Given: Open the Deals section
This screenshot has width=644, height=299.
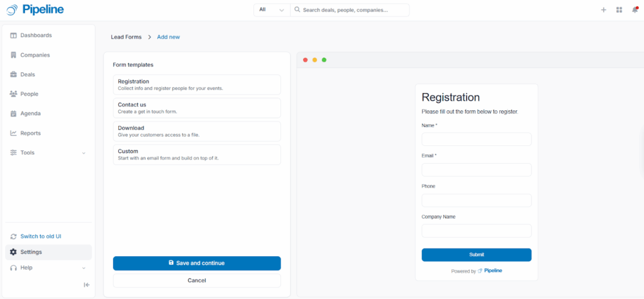Looking at the screenshot, I should click(x=28, y=74).
